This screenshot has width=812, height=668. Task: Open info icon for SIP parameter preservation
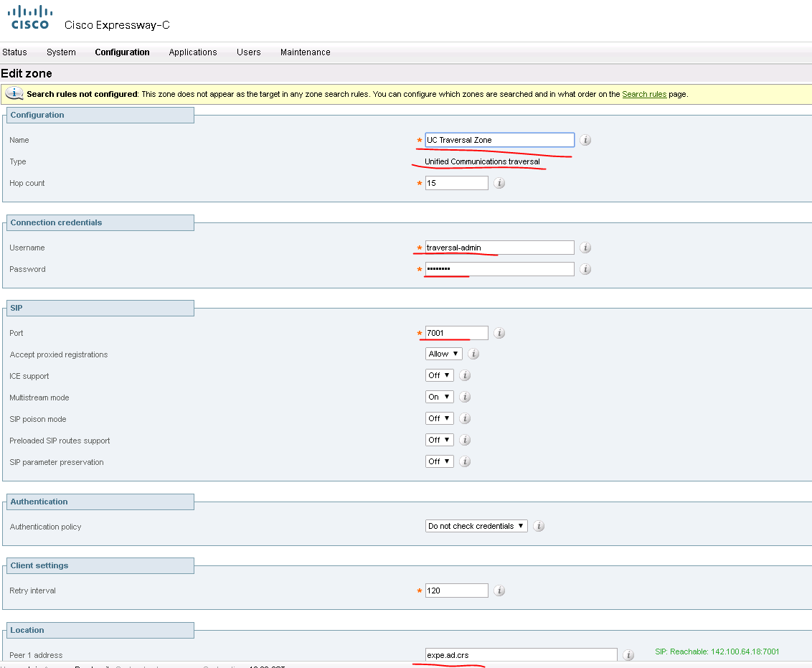click(465, 461)
